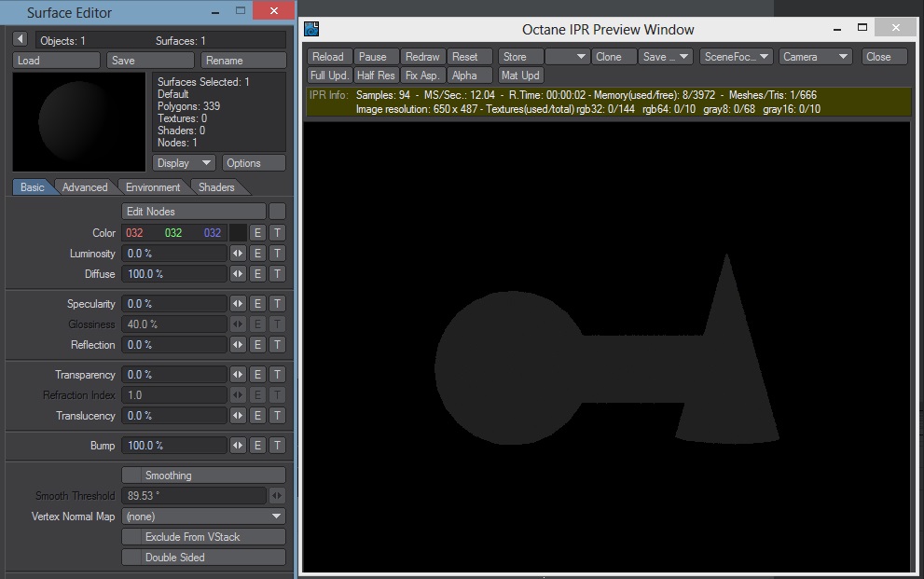The height and width of the screenshot is (579, 924).
Task: Click the Reflection T texture button
Action: coord(278,345)
